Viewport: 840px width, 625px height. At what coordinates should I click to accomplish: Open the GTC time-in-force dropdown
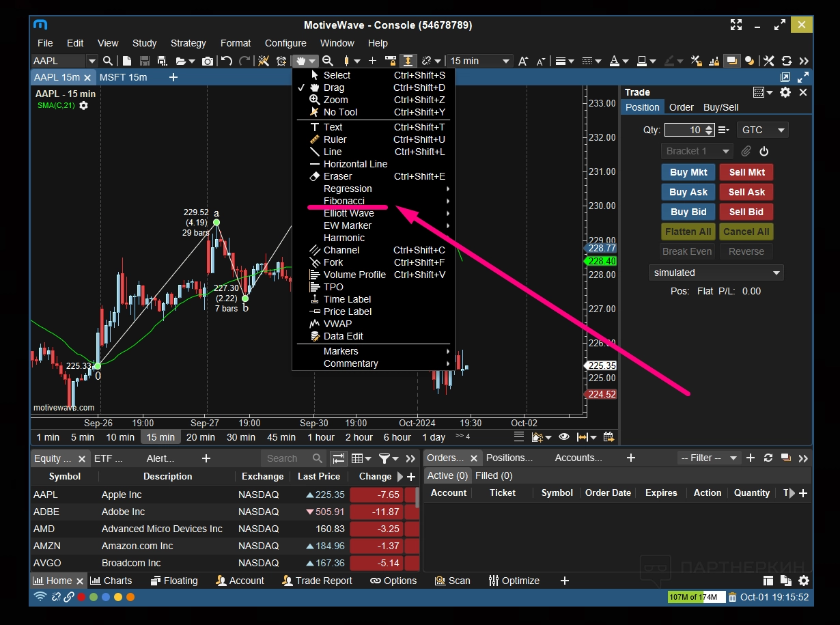pyautogui.click(x=762, y=130)
